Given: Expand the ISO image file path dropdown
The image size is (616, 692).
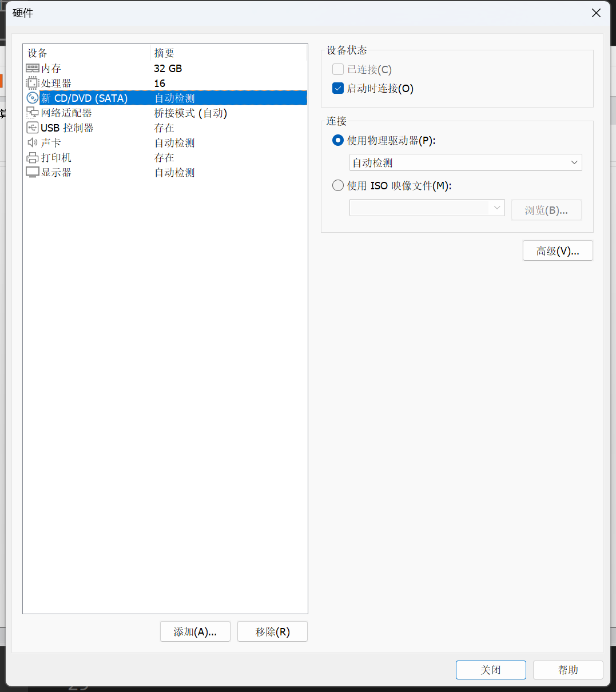Looking at the screenshot, I should point(427,208).
